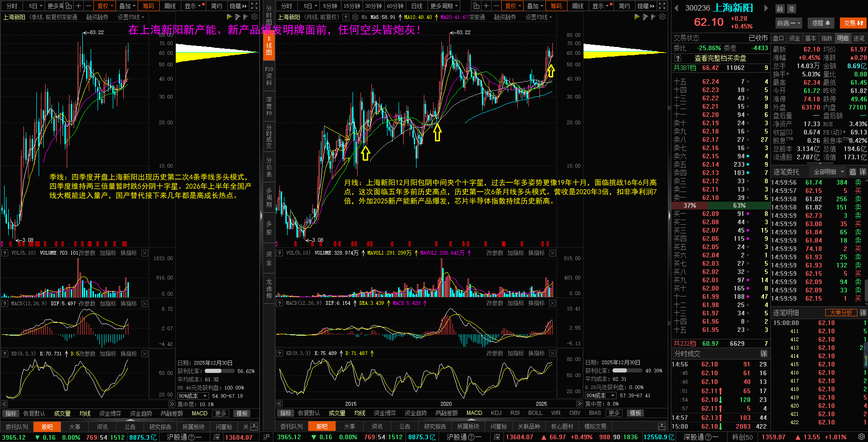868x442 pixels.
Task: Click 大单分析 button
Action: click(x=841, y=313)
